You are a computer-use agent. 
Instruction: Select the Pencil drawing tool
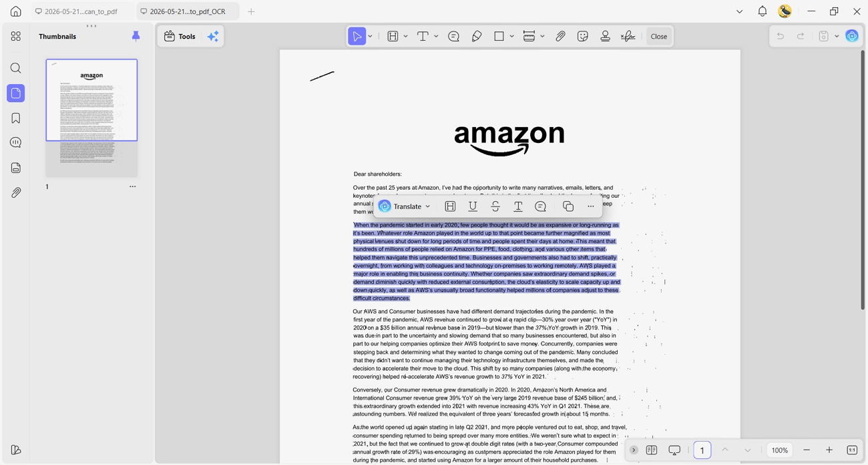pos(477,36)
